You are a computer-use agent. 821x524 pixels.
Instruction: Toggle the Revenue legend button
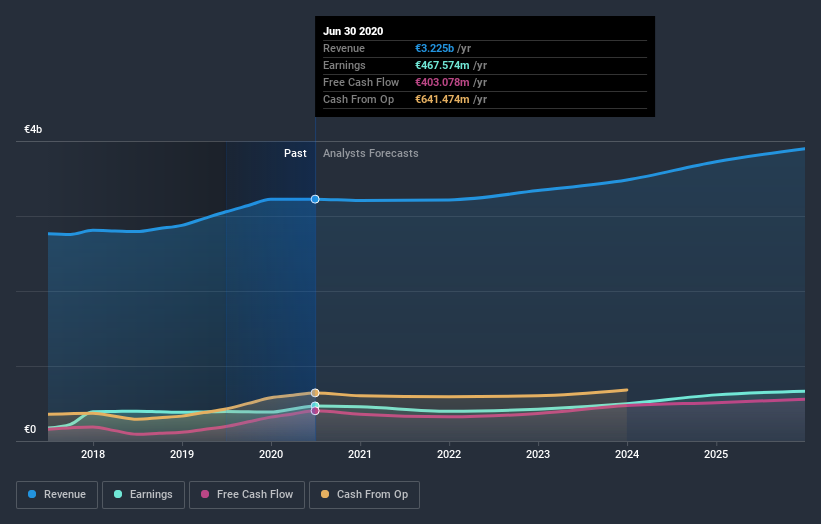coord(57,495)
